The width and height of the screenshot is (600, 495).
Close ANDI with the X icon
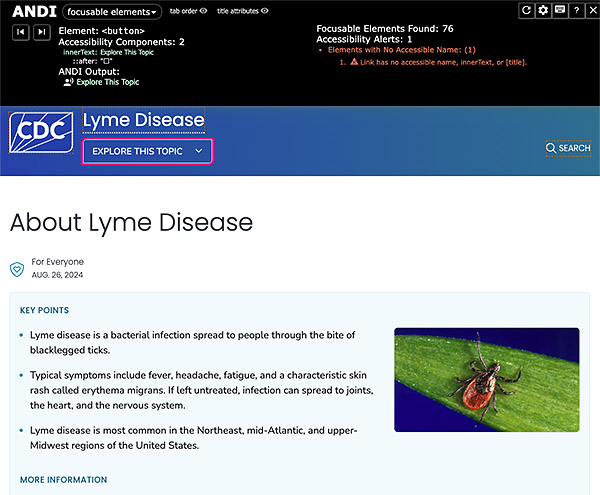click(591, 10)
